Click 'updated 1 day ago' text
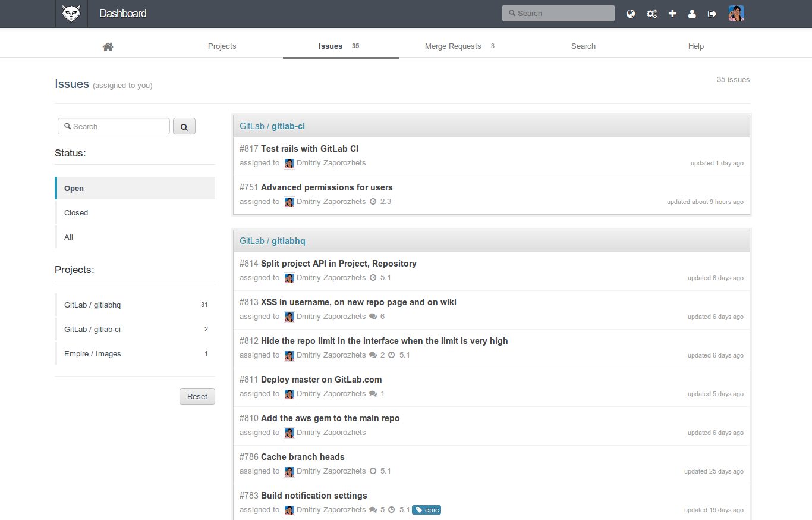Viewport: 812px width, 520px height. pos(717,163)
